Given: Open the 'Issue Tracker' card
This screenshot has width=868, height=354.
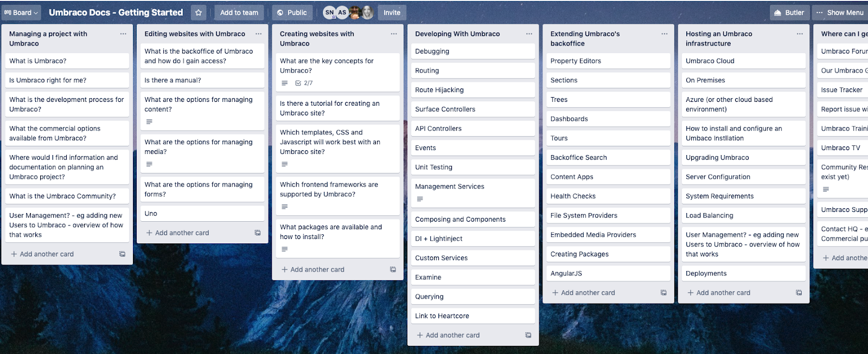Looking at the screenshot, I should click(x=843, y=90).
